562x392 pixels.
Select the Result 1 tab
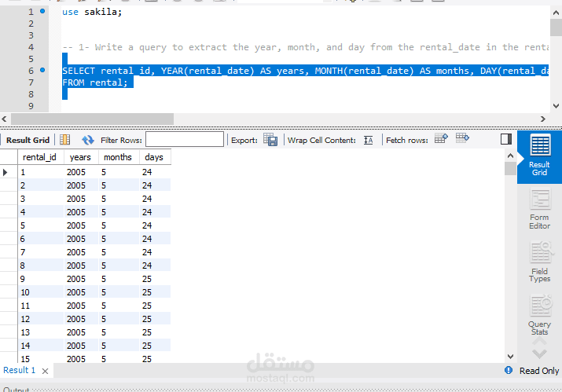(20, 370)
